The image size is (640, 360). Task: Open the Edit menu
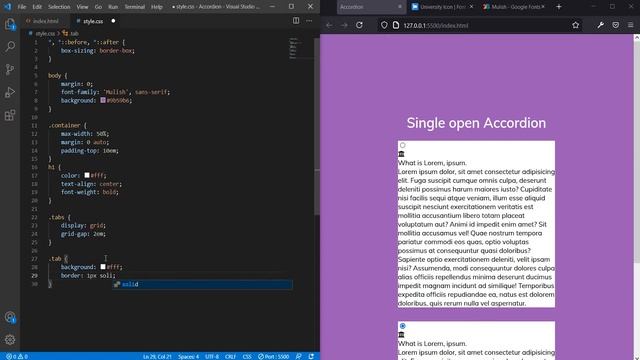37,7
